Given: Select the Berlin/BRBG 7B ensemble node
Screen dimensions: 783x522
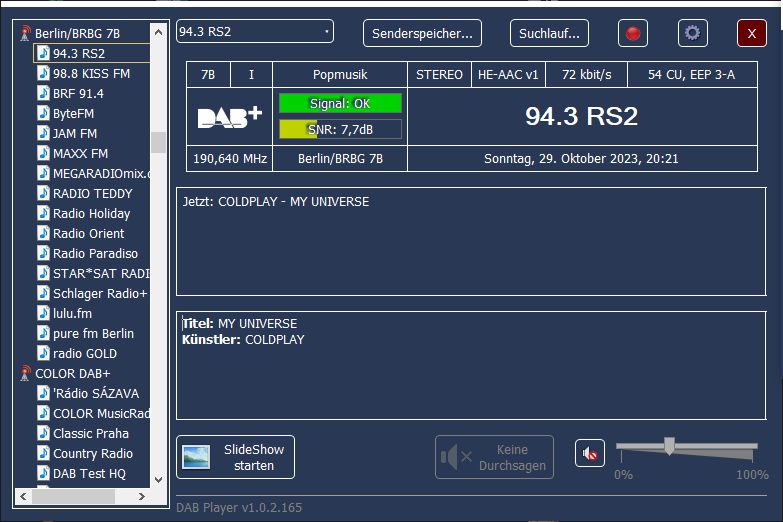Looking at the screenshot, I should [77, 33].
